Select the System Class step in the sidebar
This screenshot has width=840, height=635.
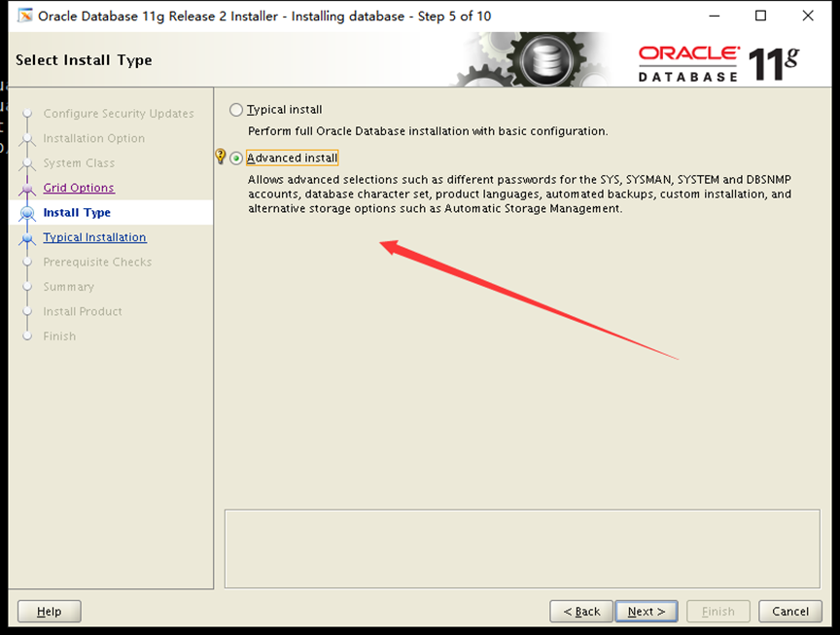73,162
